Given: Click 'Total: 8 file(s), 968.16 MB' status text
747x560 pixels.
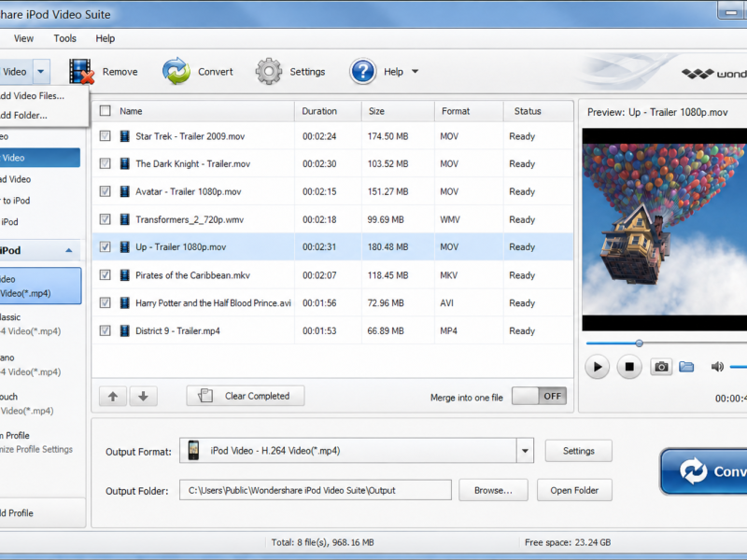Looking at the screenshot, I should click(322, 542).
